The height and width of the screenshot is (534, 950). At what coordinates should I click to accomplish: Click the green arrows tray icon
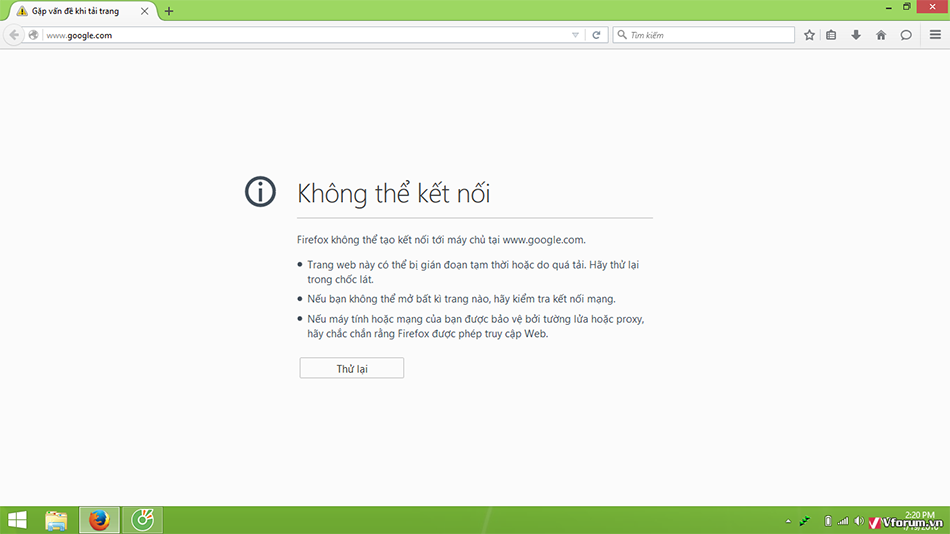click(x=805, y=521)
